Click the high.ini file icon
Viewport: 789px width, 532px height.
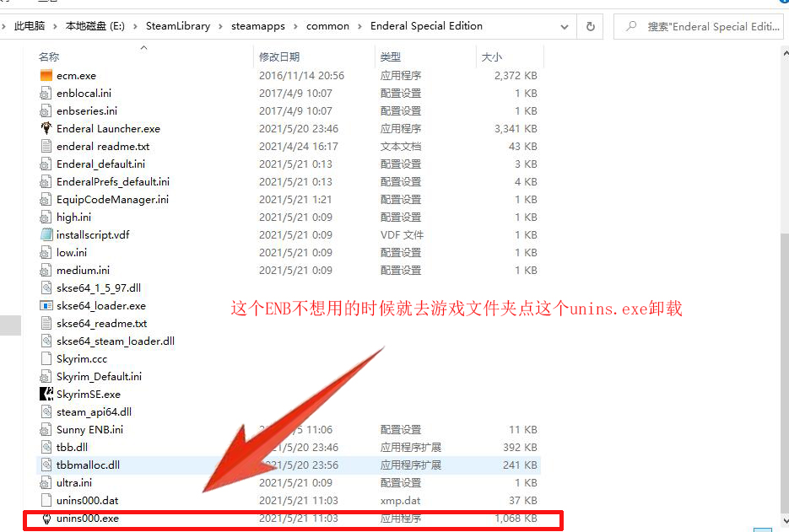click(46, 218)
